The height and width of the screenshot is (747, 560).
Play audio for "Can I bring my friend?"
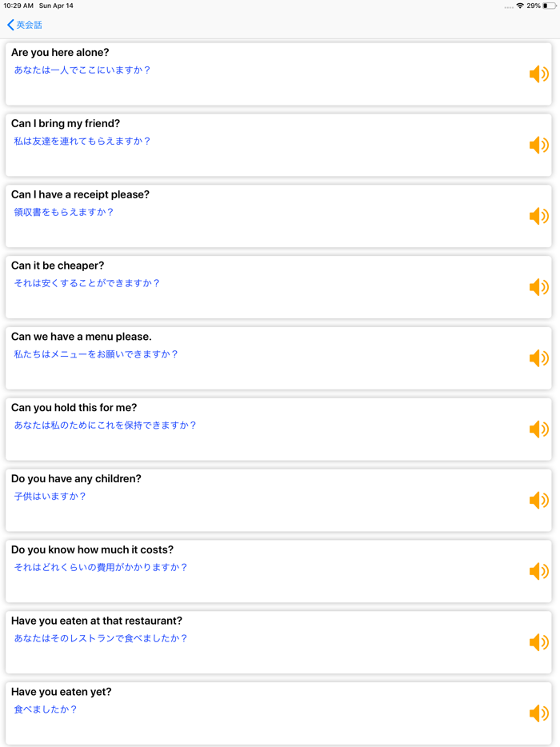pyautogui.click(x=538, y=146)
